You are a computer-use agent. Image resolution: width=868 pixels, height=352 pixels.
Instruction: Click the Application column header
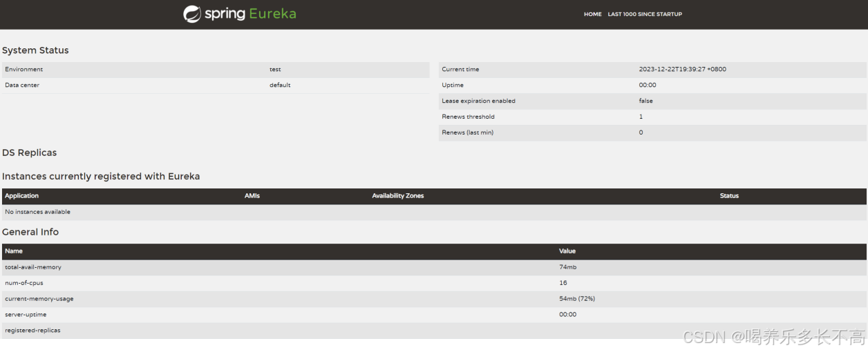(22, 196)
